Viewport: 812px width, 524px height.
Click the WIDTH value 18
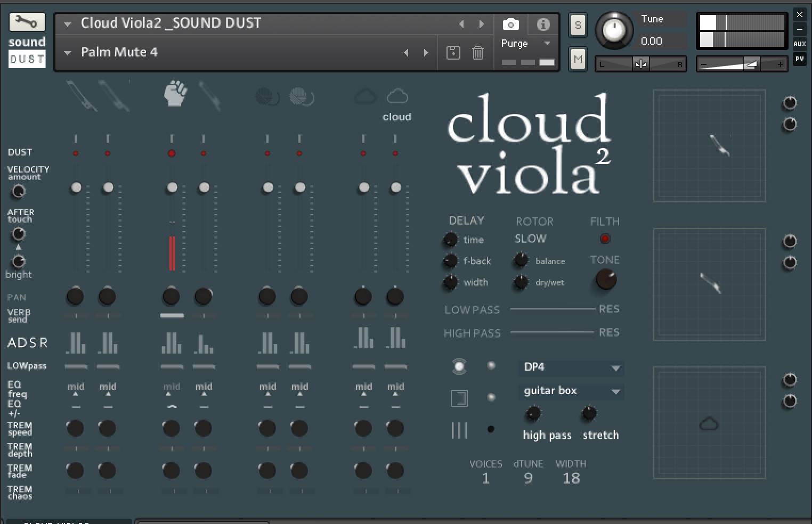tap(571, 478)
